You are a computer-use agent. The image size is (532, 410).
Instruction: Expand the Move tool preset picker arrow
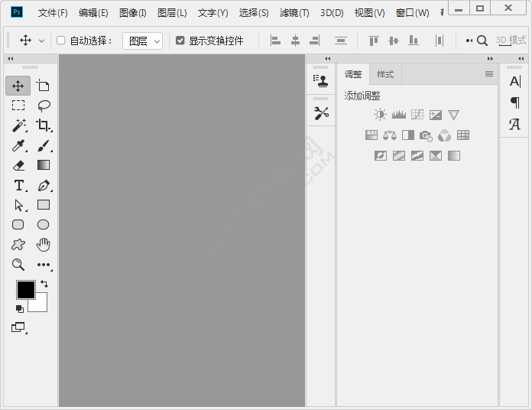click(41, 41)
